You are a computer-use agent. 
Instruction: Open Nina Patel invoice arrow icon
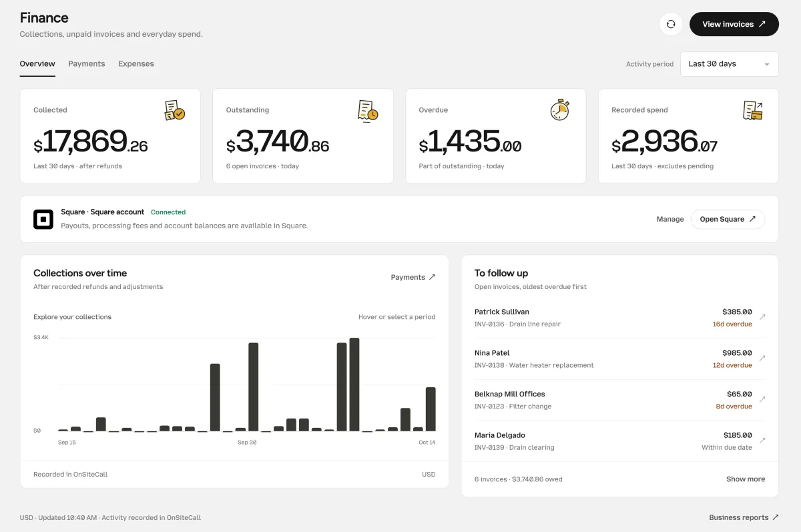762,358
